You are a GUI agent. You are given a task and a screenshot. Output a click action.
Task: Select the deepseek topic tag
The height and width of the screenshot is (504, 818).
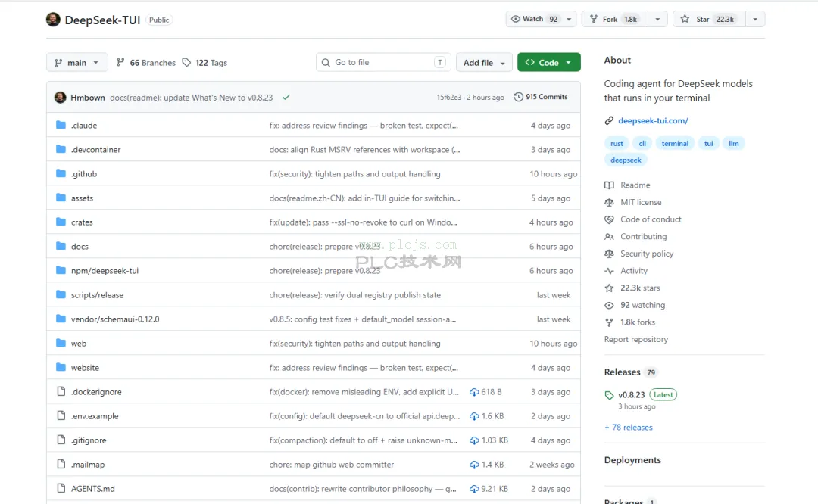[x=626, y=160]
